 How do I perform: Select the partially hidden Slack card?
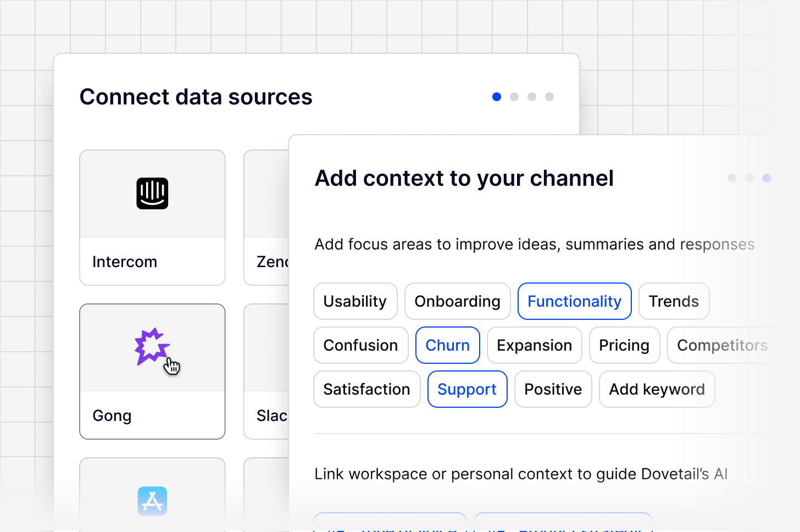point(266,372)
